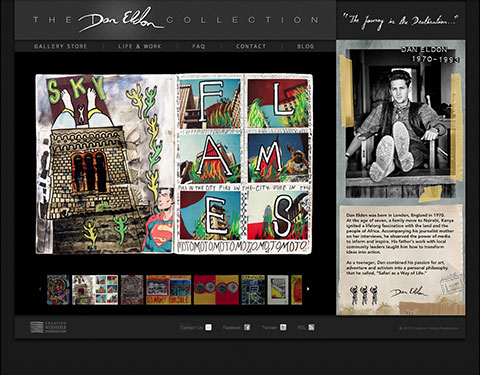Open the Gallery Store menu item
The image size is (480, 375).
pos(60,46)
